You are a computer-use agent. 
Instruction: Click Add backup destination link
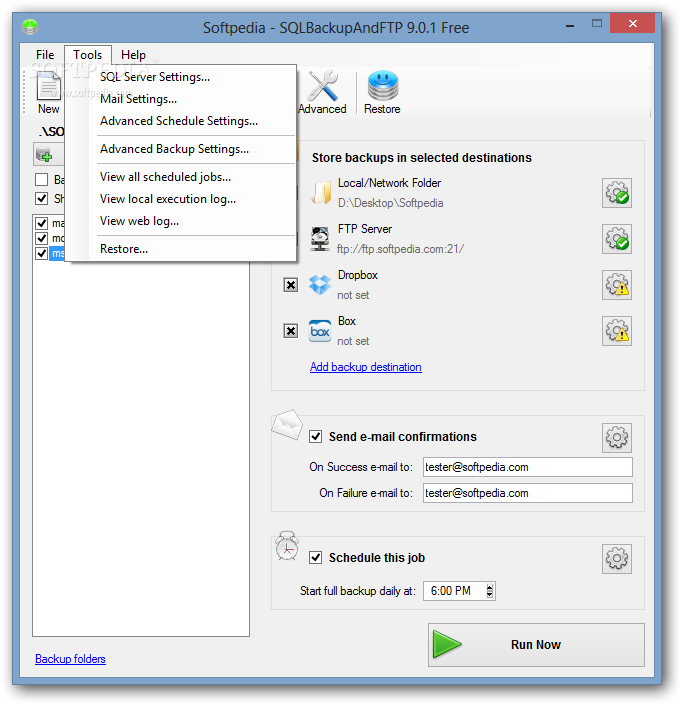pos(366,367)
